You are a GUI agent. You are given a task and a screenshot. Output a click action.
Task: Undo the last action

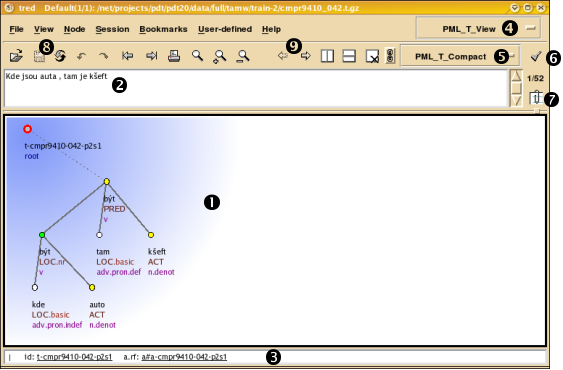coord(82,56)
